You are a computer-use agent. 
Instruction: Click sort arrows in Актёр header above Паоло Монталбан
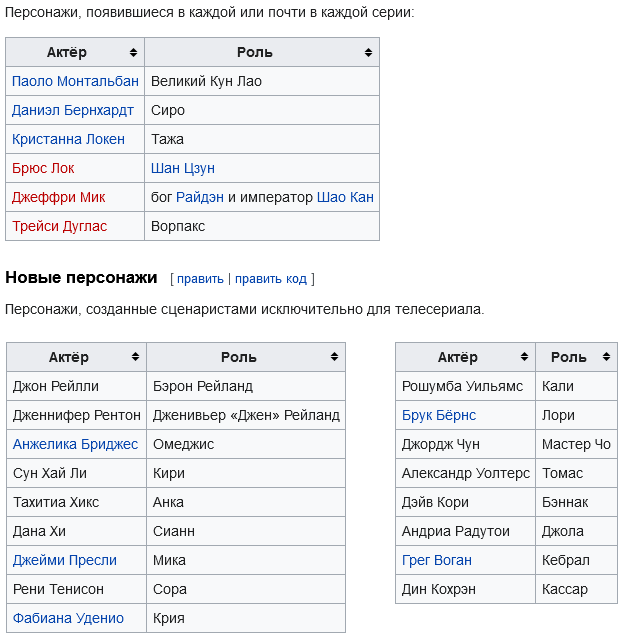pos(133,53)
